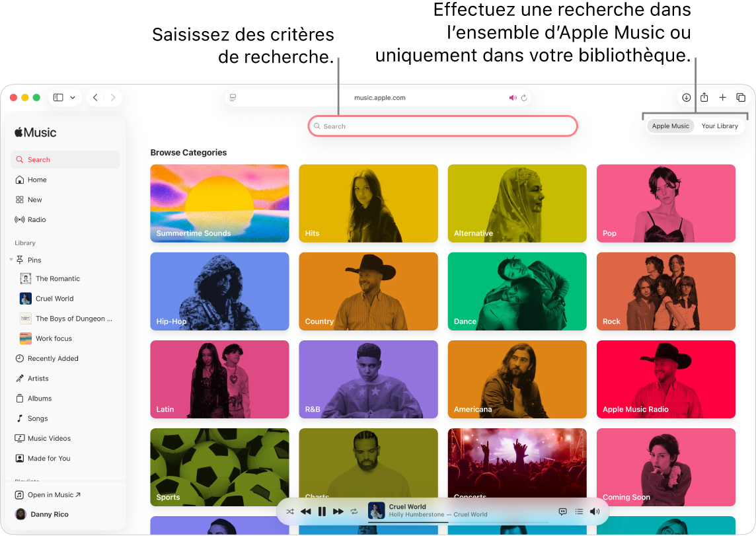
Task: Open a new Safari tab
Action: [x=723, y=97]
